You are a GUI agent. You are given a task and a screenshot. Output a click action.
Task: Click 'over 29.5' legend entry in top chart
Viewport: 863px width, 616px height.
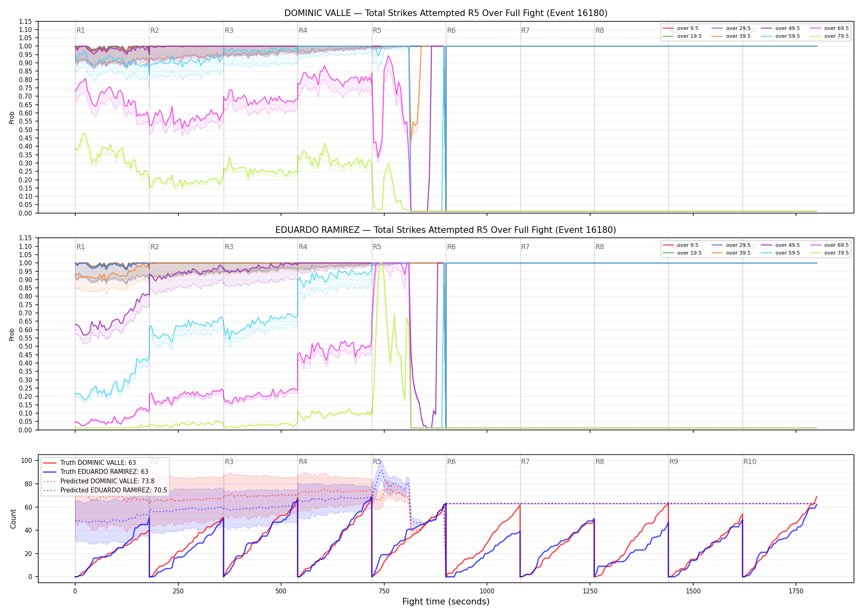click(x=731, y=28)
